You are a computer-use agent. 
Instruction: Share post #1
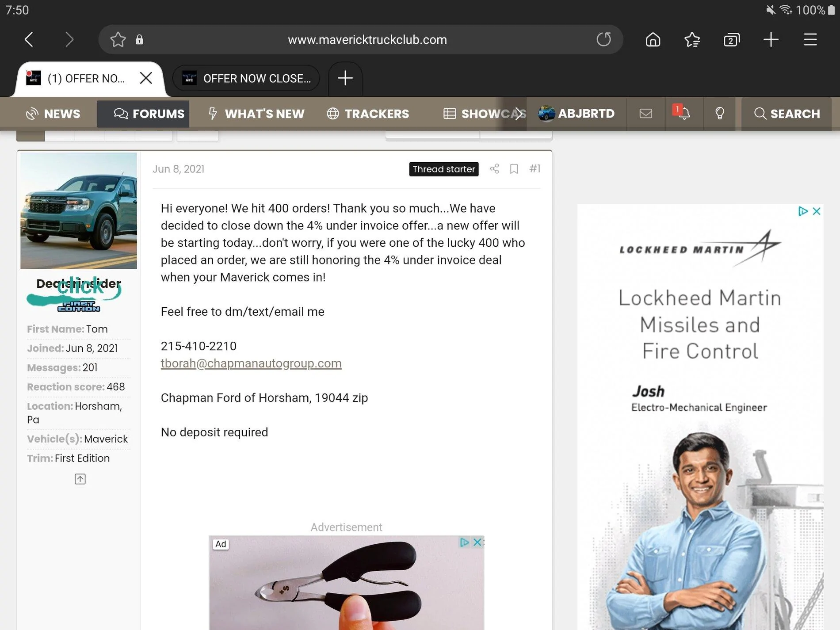coord(494,169)
